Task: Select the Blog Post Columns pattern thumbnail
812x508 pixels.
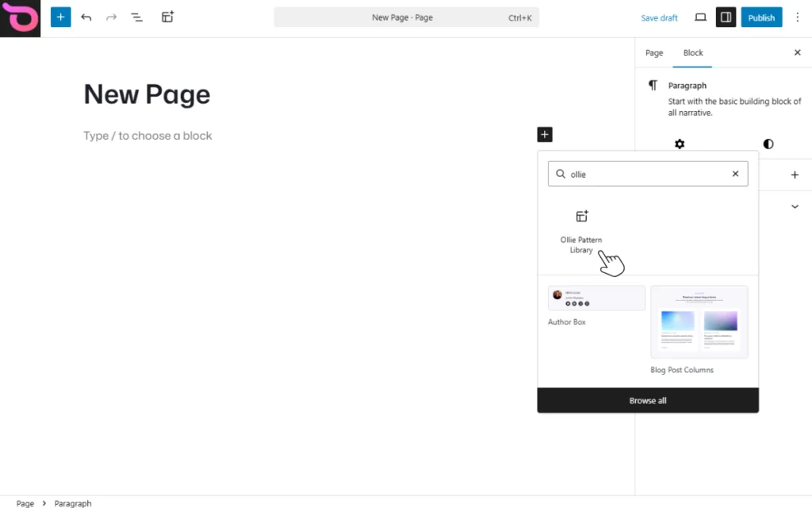Action: pyautogui.click(x=699, y=321)
